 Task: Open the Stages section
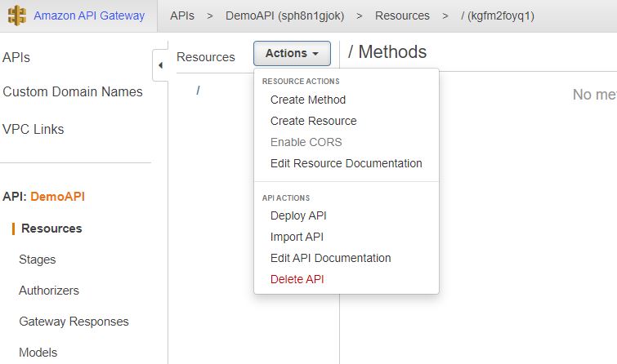[38, 260]
